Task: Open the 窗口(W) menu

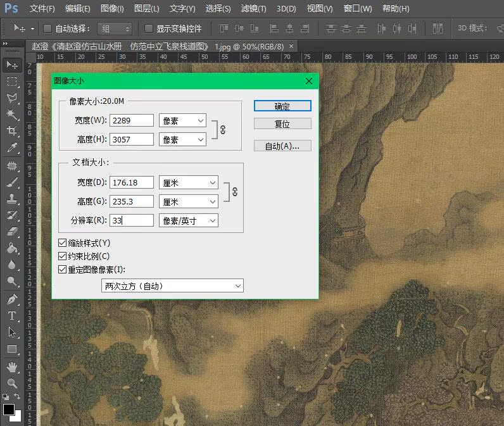Action: [358, 8]
